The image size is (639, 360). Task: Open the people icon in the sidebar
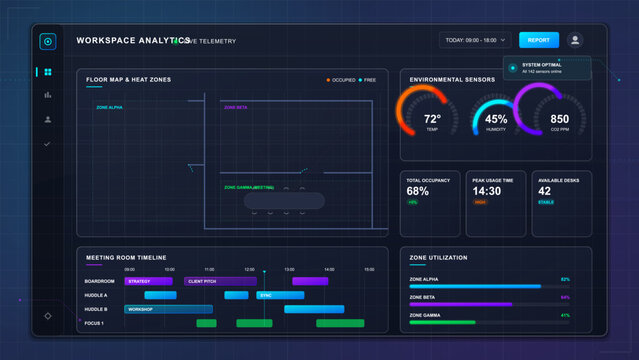(x=48, y=119)
